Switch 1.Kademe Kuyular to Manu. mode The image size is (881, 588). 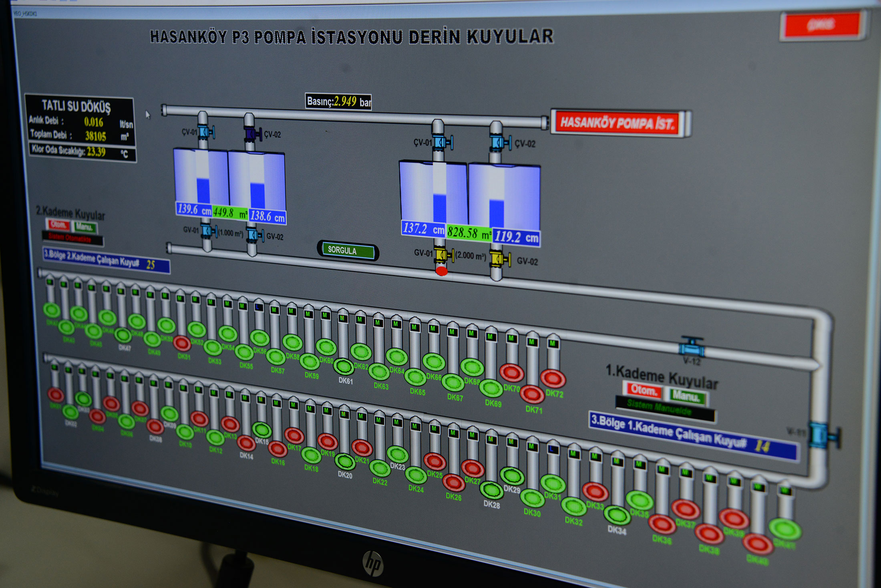click(x=686, y=397)
